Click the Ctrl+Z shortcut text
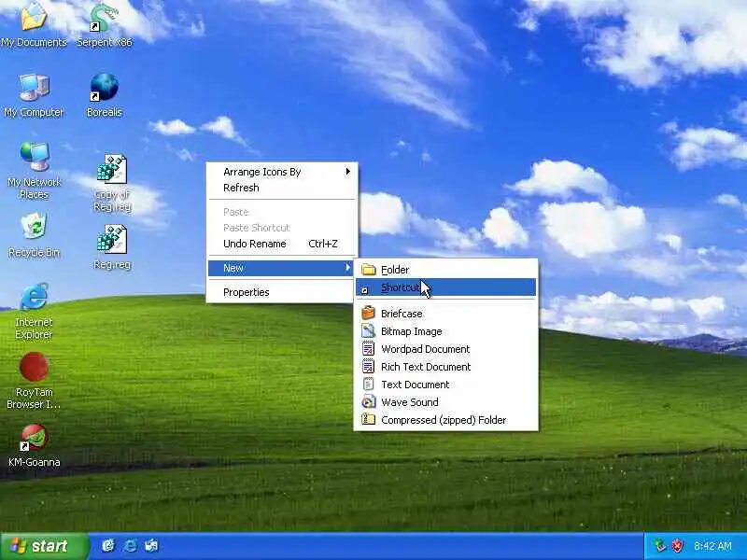The height and width of the screenshot is (560, 747). (x=323, y=244)
